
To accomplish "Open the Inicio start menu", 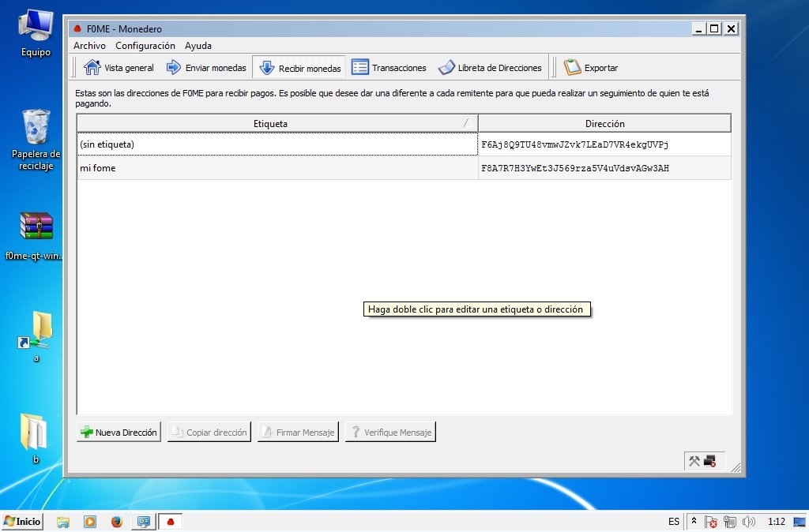I will point(22,521).
